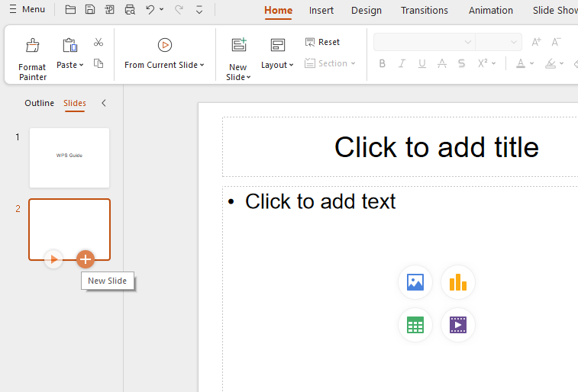Open the Outline tab in side panel
578x392 pixels.
click(39, 103)
